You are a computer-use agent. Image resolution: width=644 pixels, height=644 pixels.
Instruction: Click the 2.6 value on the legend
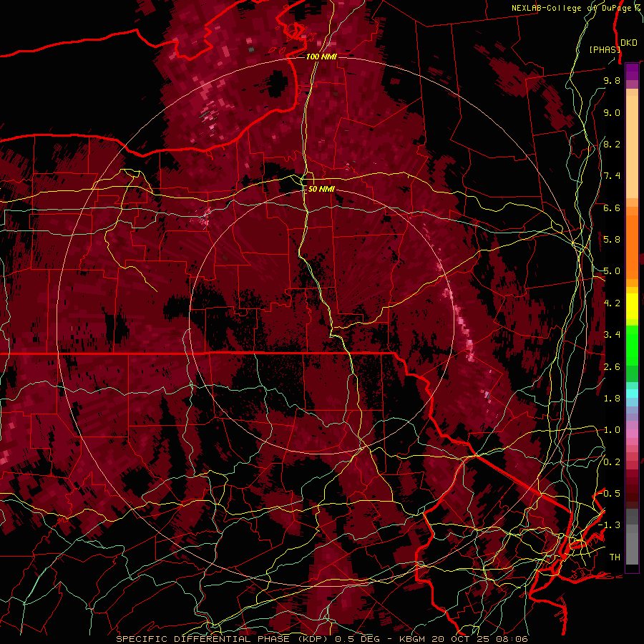[x=612, y=366]
